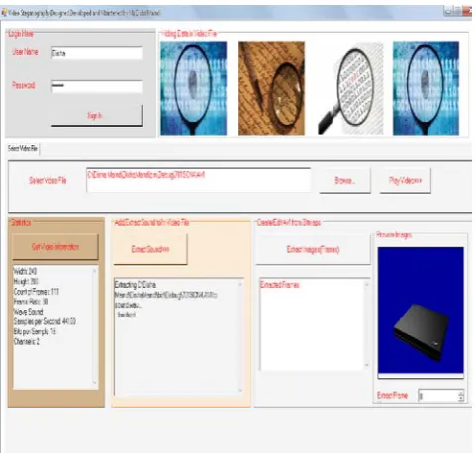Click the 'Bits per Sample' statistics line
This screenshot has height=453, width=476.
[x=35, y=331]
